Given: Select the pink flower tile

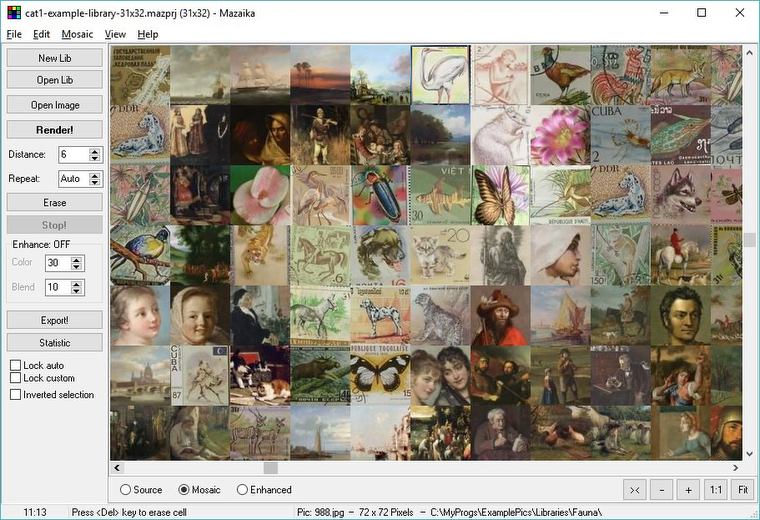Looking at the screenshot, I should (560, 135).
